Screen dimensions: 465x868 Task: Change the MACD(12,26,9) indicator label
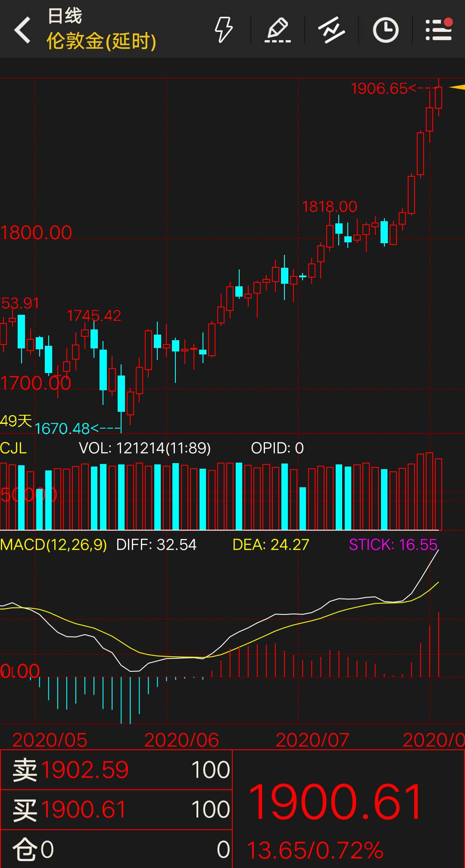pyautogui.click(x=53, y=545)
